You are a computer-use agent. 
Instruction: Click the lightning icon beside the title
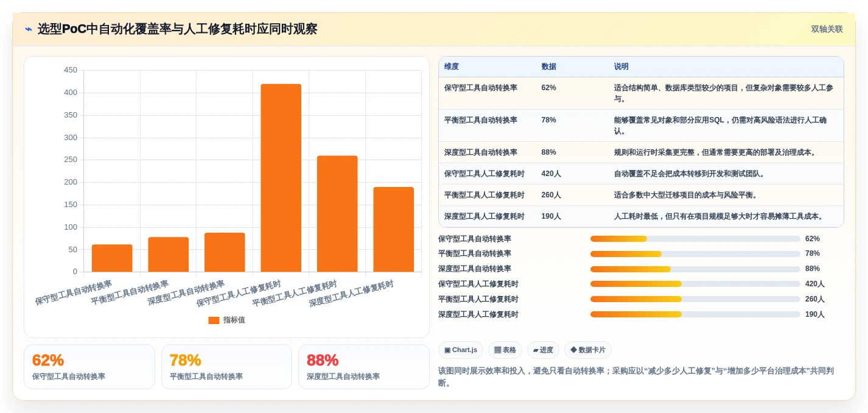coord(28,29)
